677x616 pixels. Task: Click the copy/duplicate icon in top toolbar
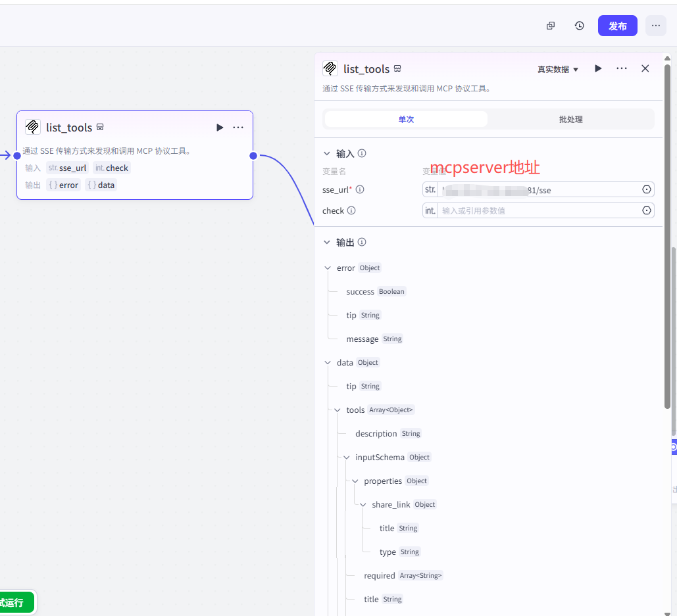[551, 26]
